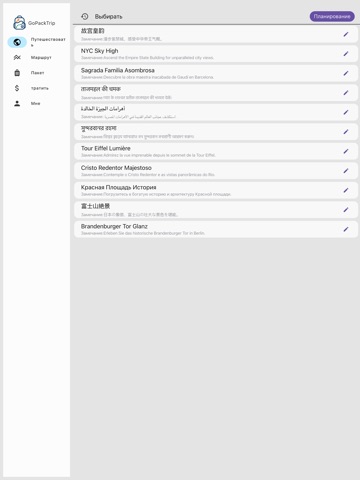The height and width of the screenshot is (480, 360).
Task: Open the dollar sign Тратить icon
Action: coord(17,88)
